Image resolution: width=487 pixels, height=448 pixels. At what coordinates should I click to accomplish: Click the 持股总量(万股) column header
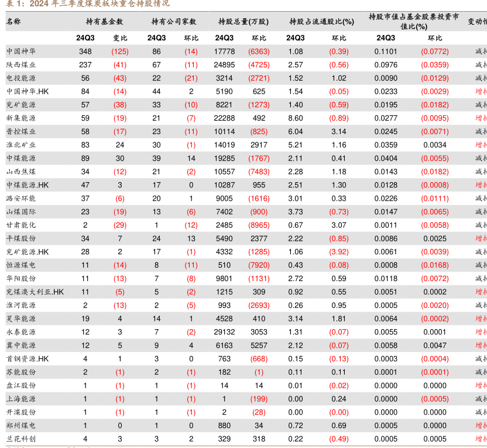(243, 22)
